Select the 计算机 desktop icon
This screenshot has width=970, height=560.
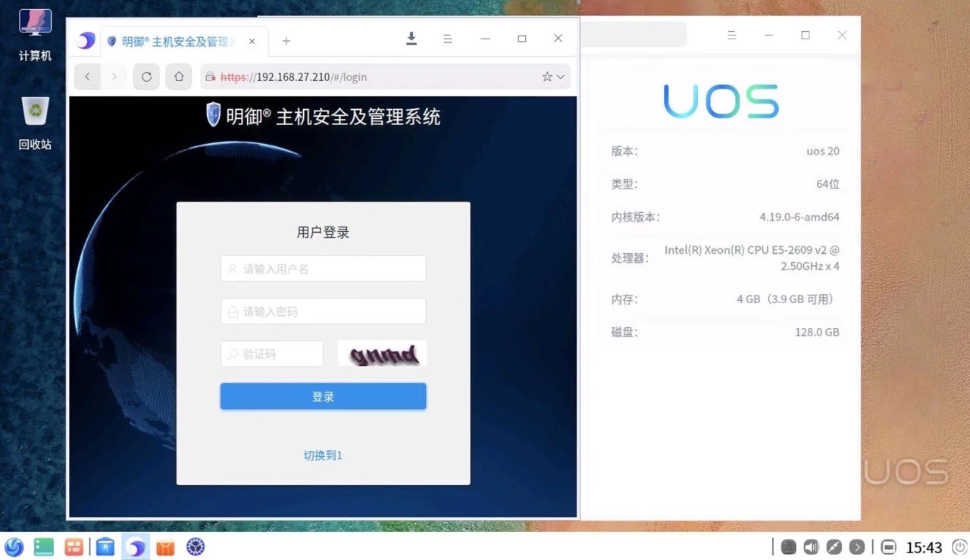pyautogui.click(x=35, y=36)
